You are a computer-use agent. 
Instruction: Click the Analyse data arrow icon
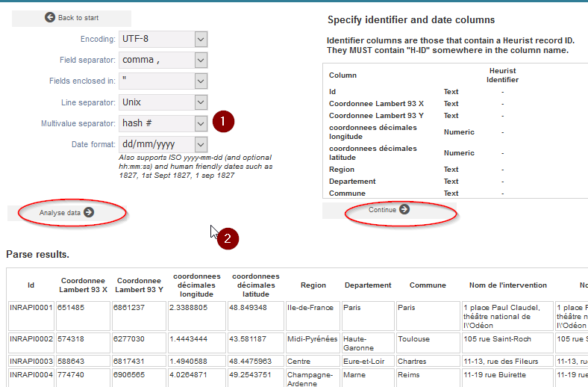pos(89,213)
